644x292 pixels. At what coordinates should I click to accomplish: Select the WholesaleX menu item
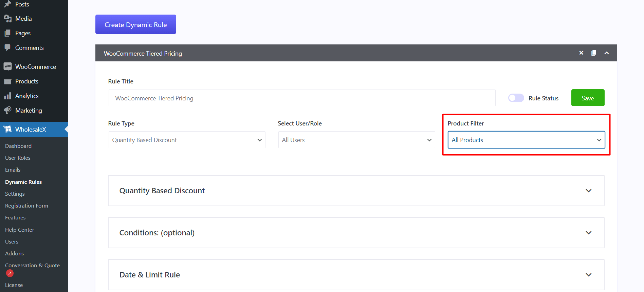(x=34, y=129)
